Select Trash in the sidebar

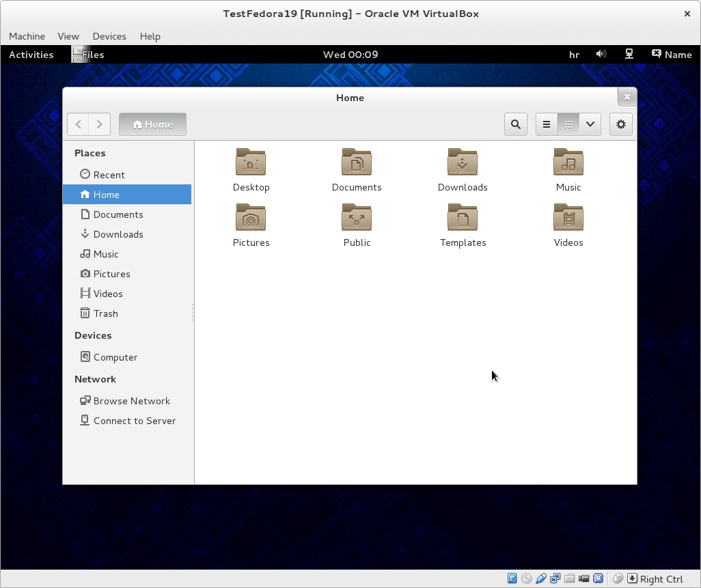[105, 313]
